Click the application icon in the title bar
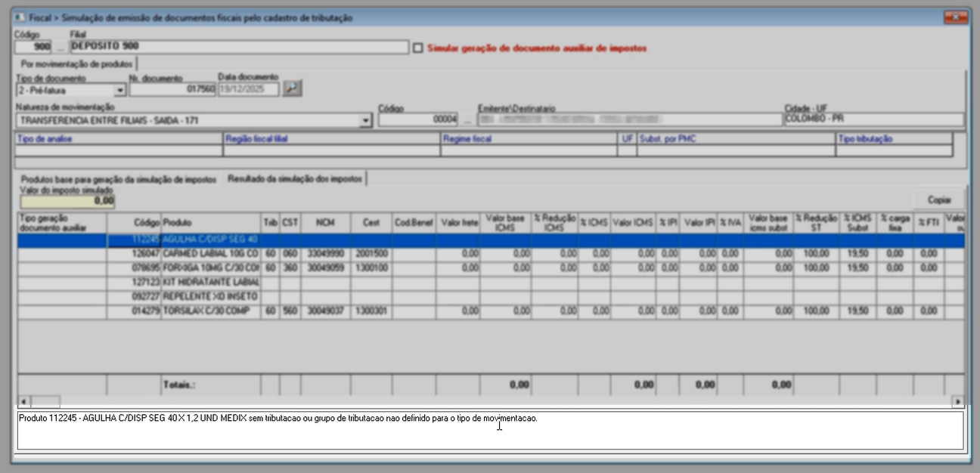The image size is (980, 473). tap(19, 17)
